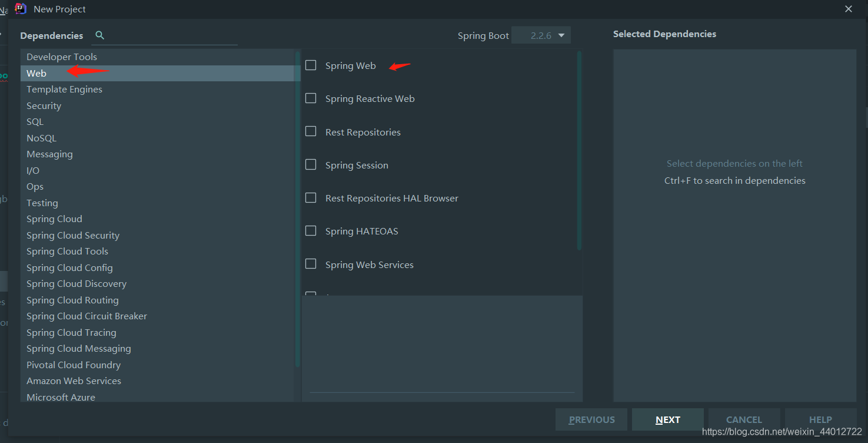This screenshot has height=443, width=868.
Task: Click the CANCEL button
Action: pos(744,419)
